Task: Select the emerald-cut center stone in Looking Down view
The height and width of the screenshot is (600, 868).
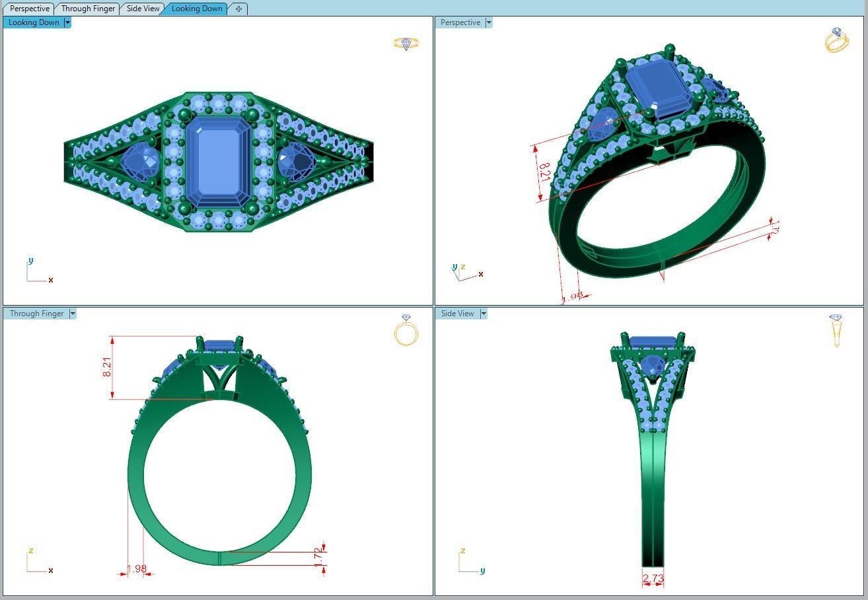Action: [219, 161]
